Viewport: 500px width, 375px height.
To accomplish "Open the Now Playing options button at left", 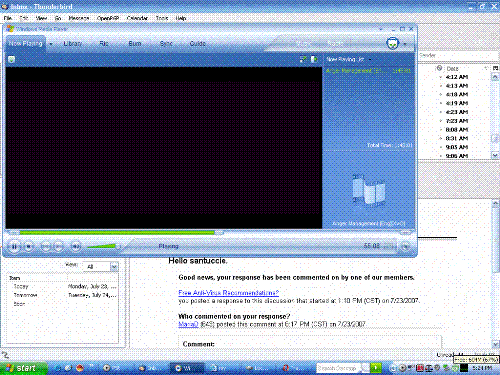I will [x=12, y=60].
